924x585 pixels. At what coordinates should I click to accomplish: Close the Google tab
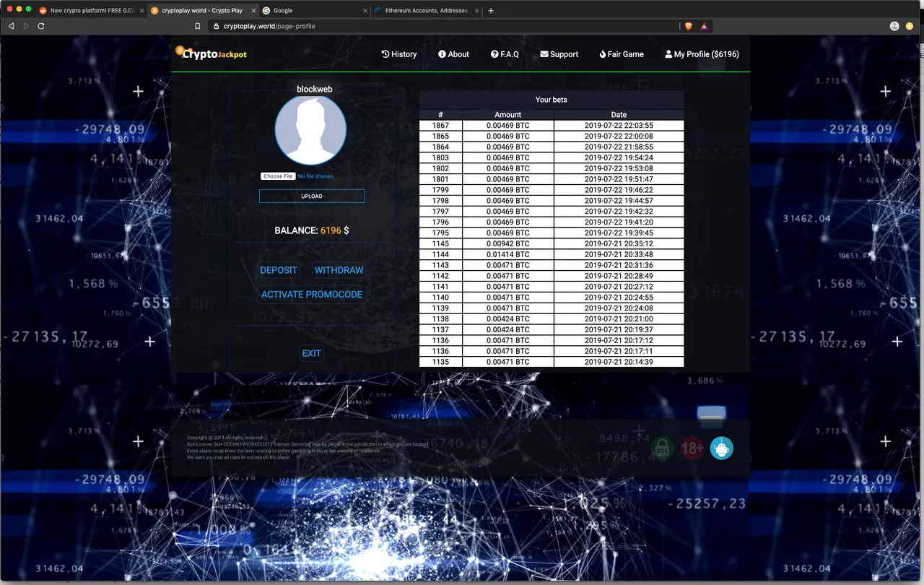click(x=365, y=11)
